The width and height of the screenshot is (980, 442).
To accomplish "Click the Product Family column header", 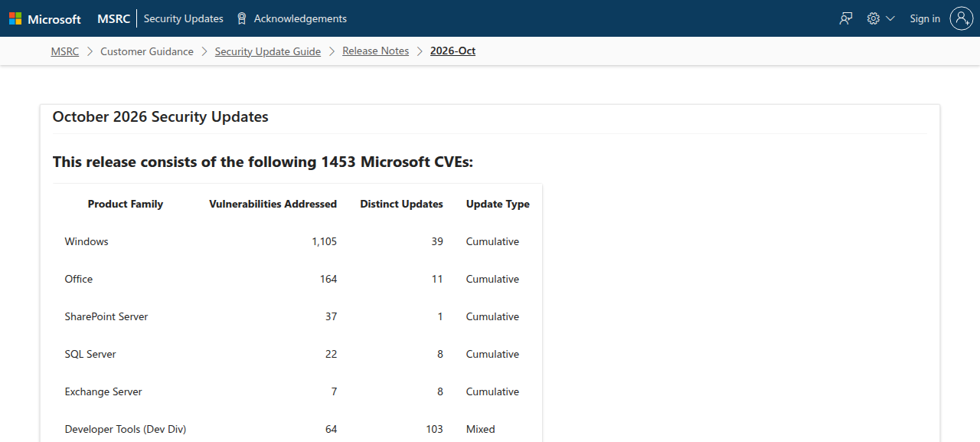I will coord(126,204).
